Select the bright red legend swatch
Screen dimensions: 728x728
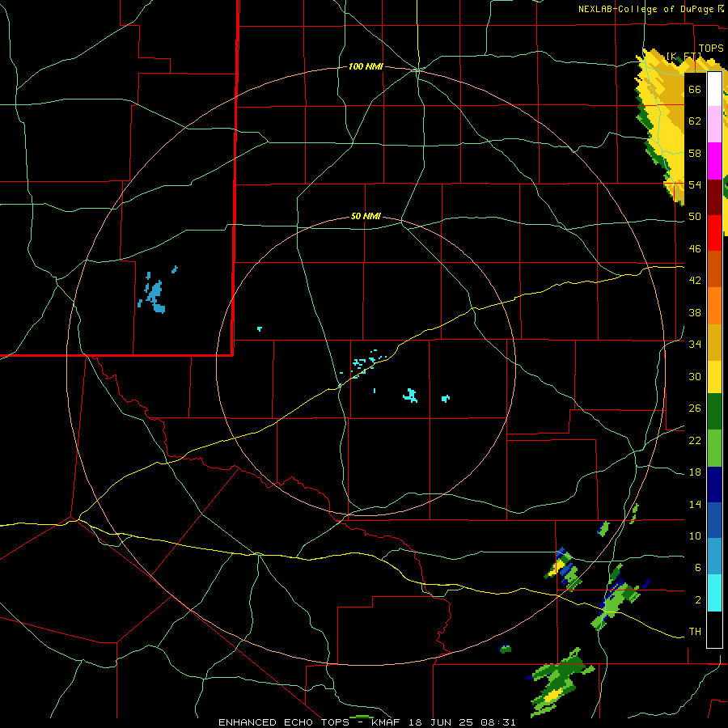tap(714, 233)
